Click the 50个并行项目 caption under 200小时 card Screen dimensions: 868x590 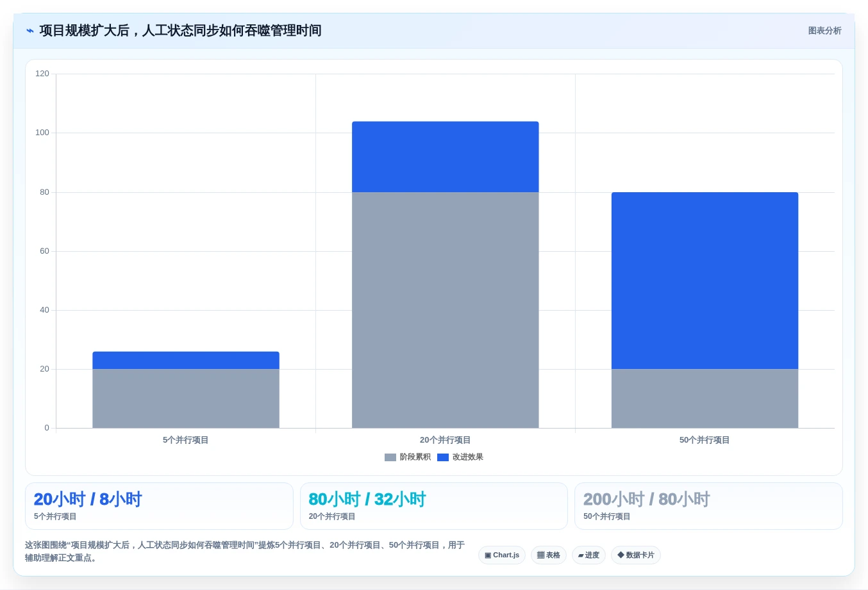pyautogui.click(x=607, y=516)
